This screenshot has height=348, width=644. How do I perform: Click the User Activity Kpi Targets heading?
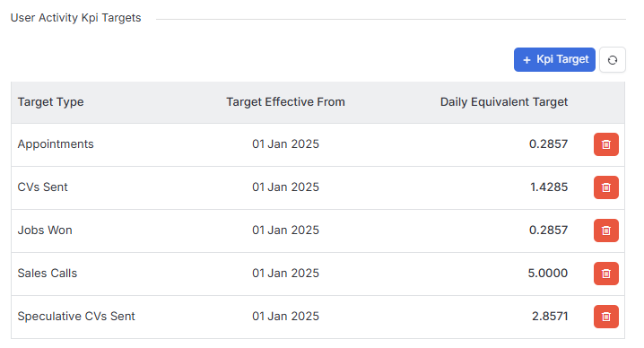75,18
